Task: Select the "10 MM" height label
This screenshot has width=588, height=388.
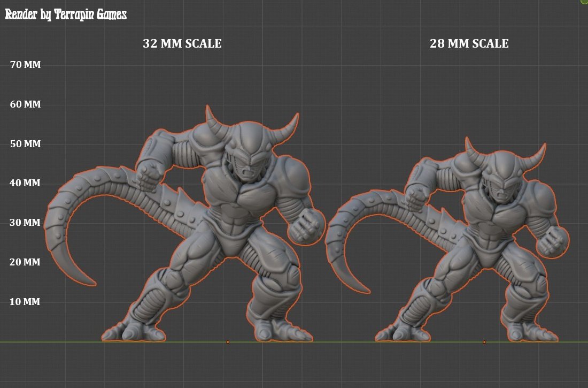Action: (x=25, y=301)
